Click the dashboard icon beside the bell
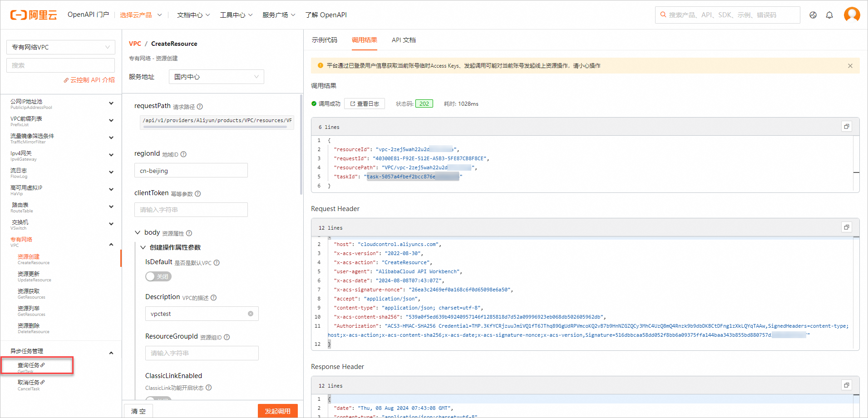Viewport: 868px width, 418px height. click(x=813, y=15)
